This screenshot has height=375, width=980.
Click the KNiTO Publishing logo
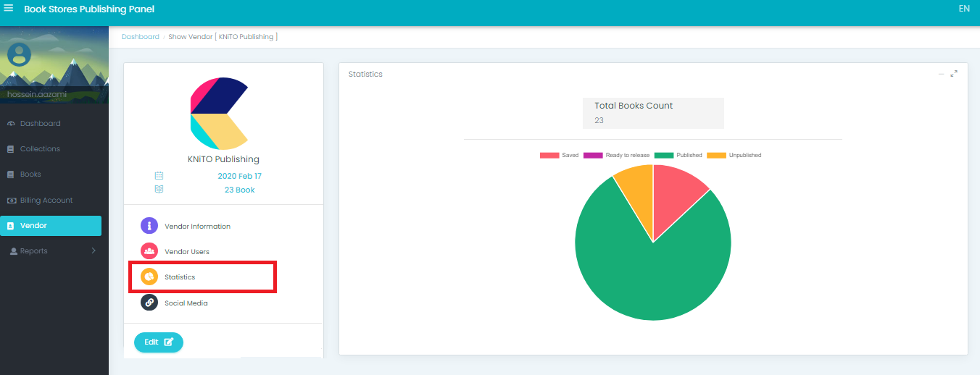[x=219, y=113]
